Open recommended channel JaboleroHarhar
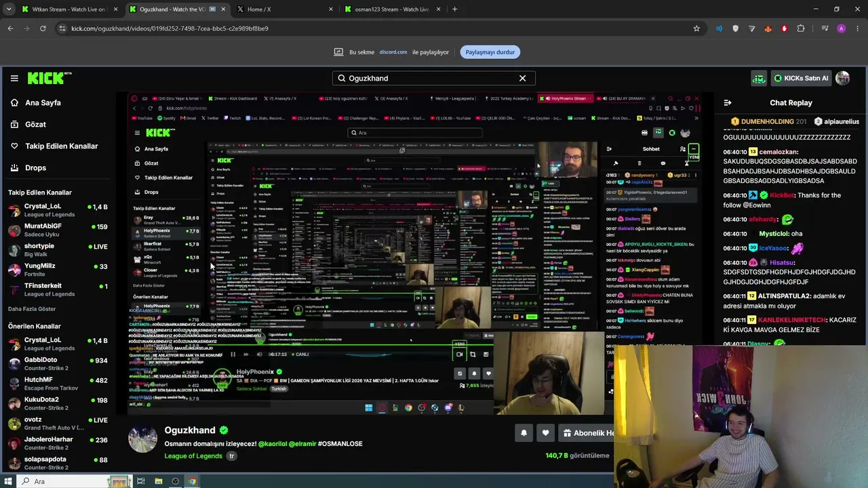This screenshot has width=868, height=488. point(58,443)
